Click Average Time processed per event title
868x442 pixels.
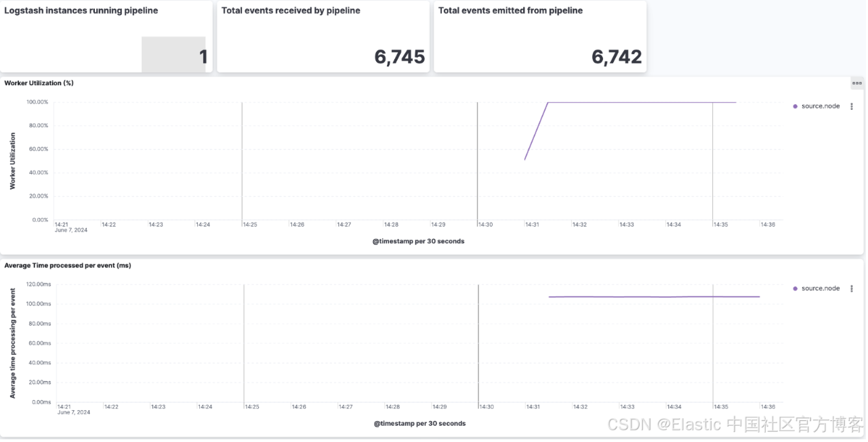[x=68, y=265]
